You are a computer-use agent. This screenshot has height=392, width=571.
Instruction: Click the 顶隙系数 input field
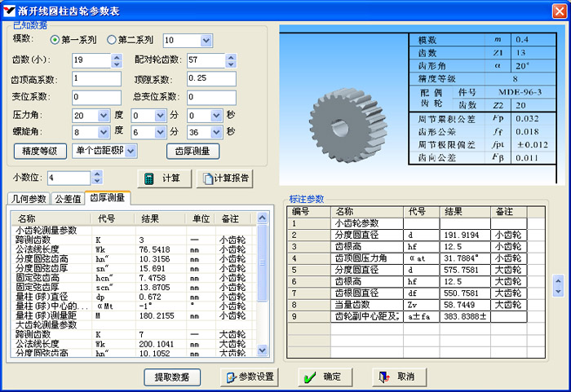(210, 79)
